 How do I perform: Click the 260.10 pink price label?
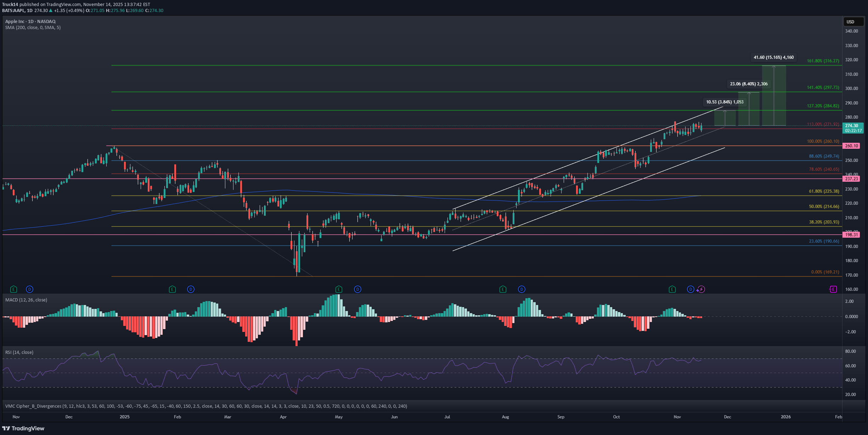tap(851, 146)
